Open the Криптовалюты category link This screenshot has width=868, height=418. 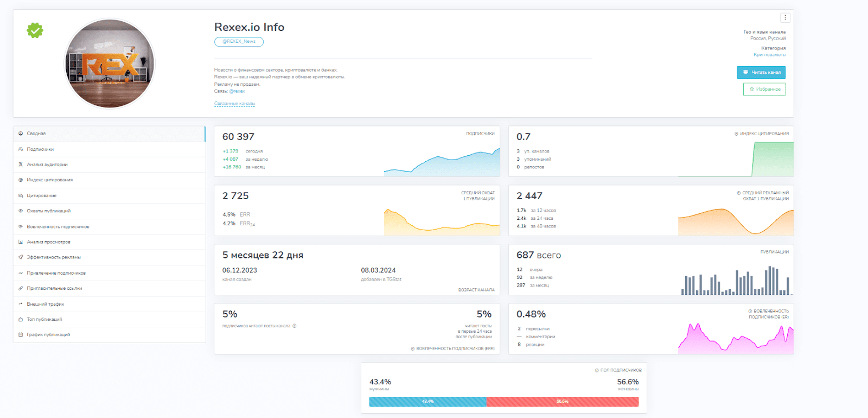(x=769, y=55)
